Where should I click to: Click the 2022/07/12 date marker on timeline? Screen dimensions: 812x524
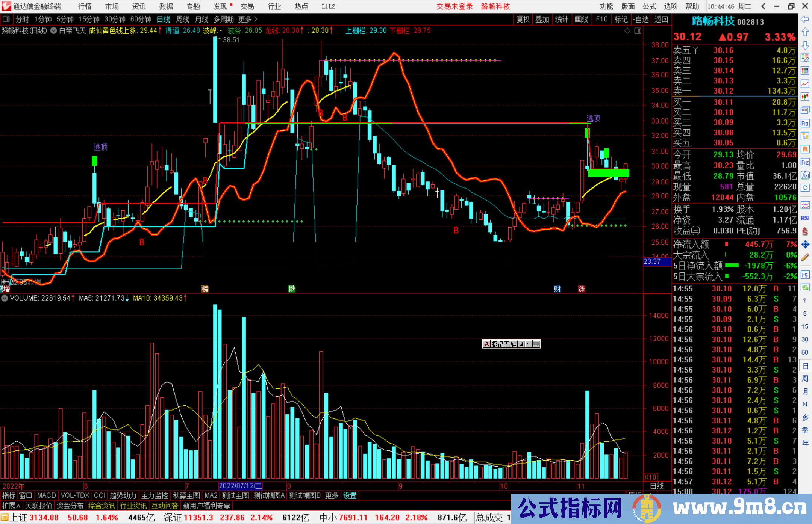pyautogui.click(x=240, y=486)
